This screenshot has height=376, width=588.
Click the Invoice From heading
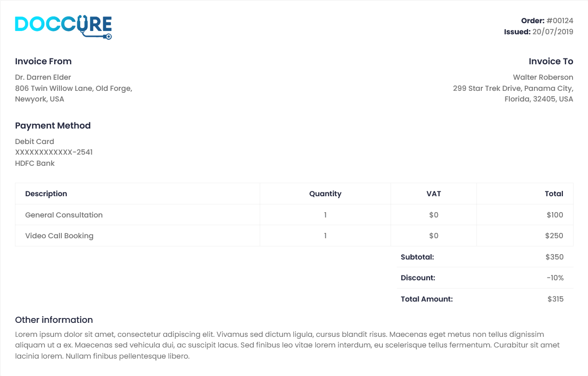pos(43,61)
